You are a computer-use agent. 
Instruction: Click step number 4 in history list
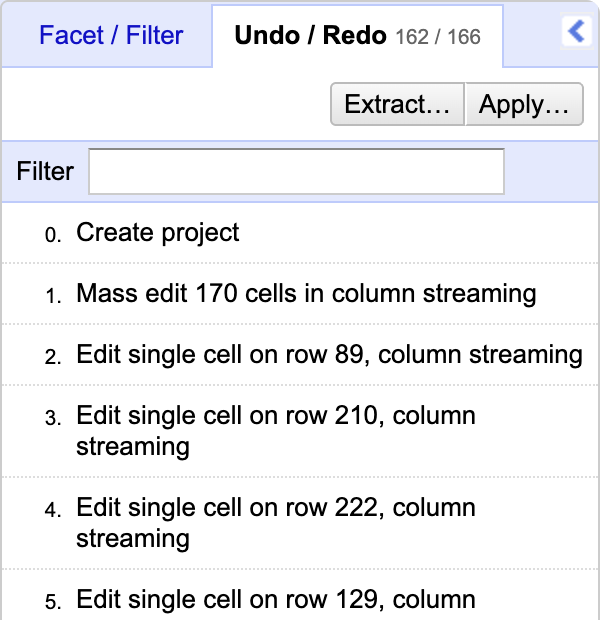pos(53,510)
